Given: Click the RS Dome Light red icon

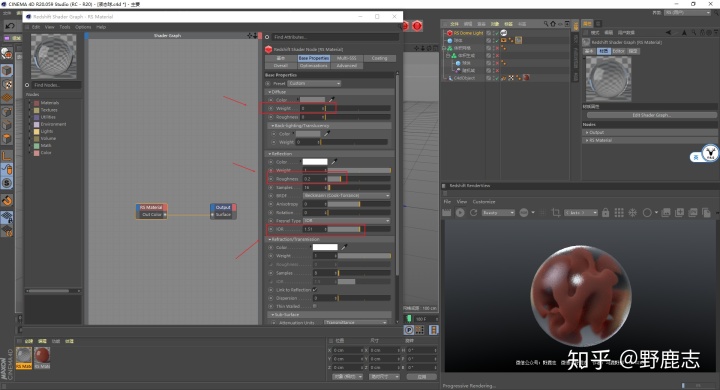Looking at the screenshot, I should pyautogui.click(x=450, y=33).
